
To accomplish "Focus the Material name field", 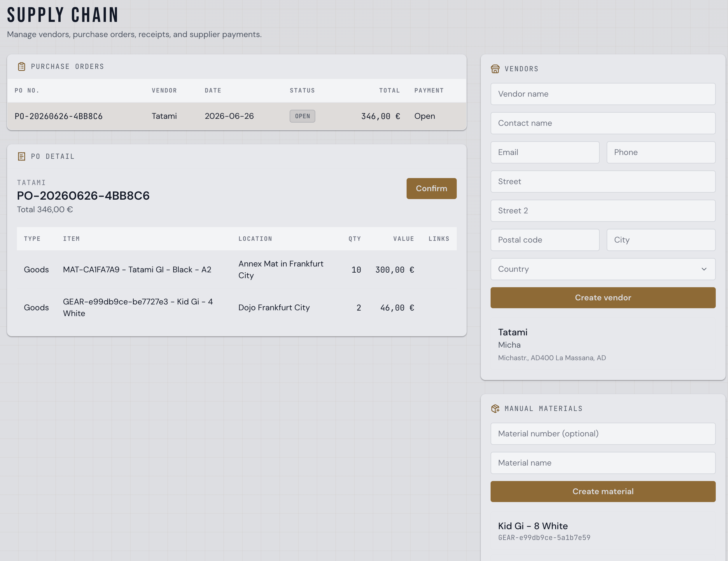I will 603,463.
